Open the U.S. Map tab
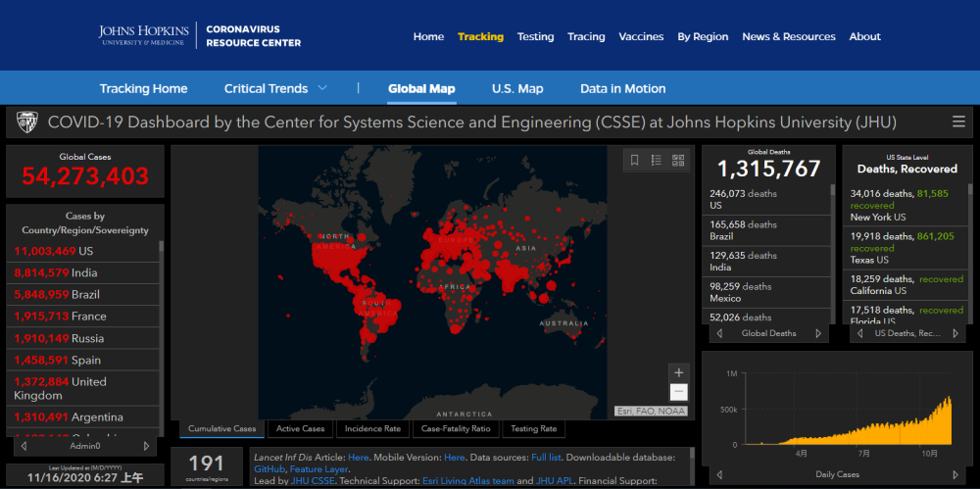The width and height of the screenshot is (980, 489). point(517,88)
